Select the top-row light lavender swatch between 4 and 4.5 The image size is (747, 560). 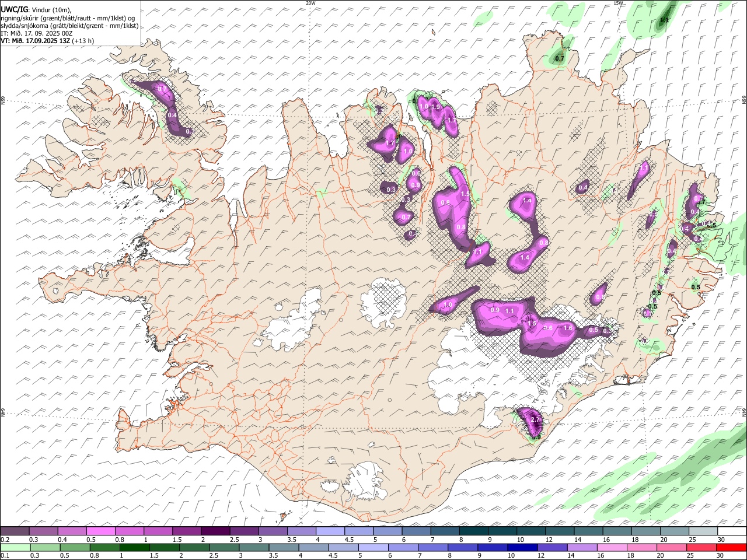(330, 531)
